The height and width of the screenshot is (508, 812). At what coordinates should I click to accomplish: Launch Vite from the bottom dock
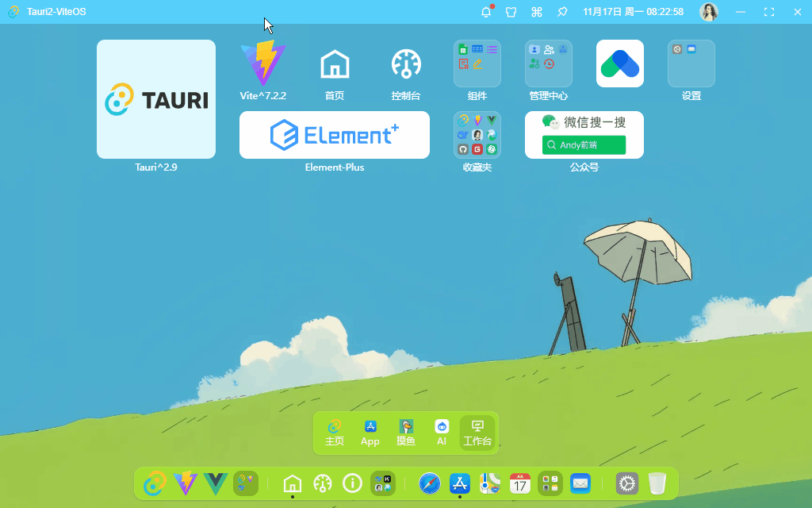[x=185, y=483]
